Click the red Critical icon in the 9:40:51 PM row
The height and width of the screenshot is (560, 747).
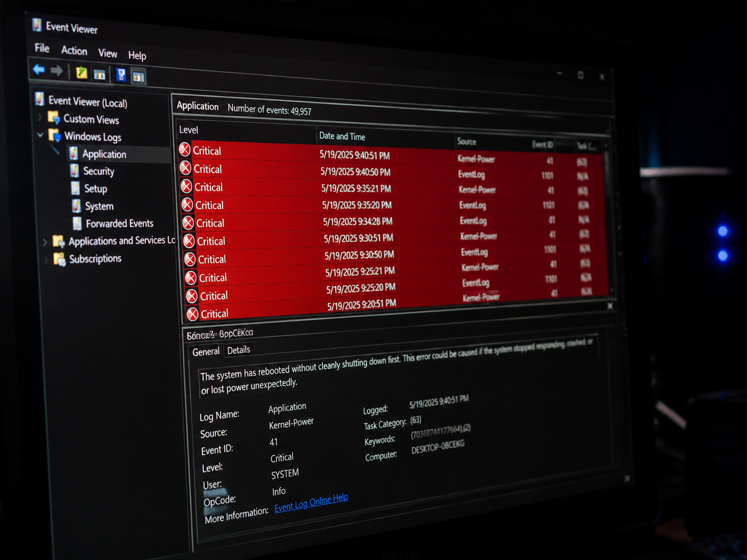[x=185, y=150]
